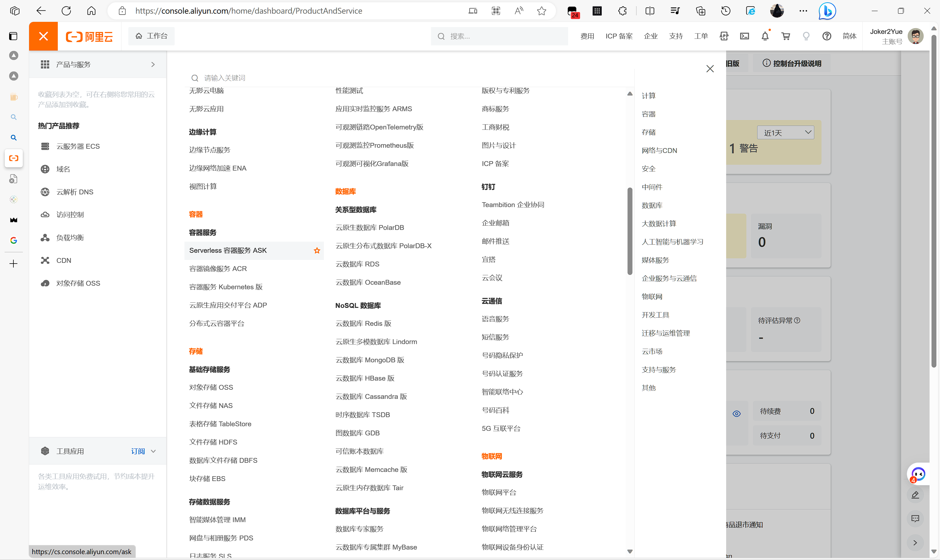The image size is (940, 560).
Task: Close the orange X menu button
Action: [x=43, y=36]
